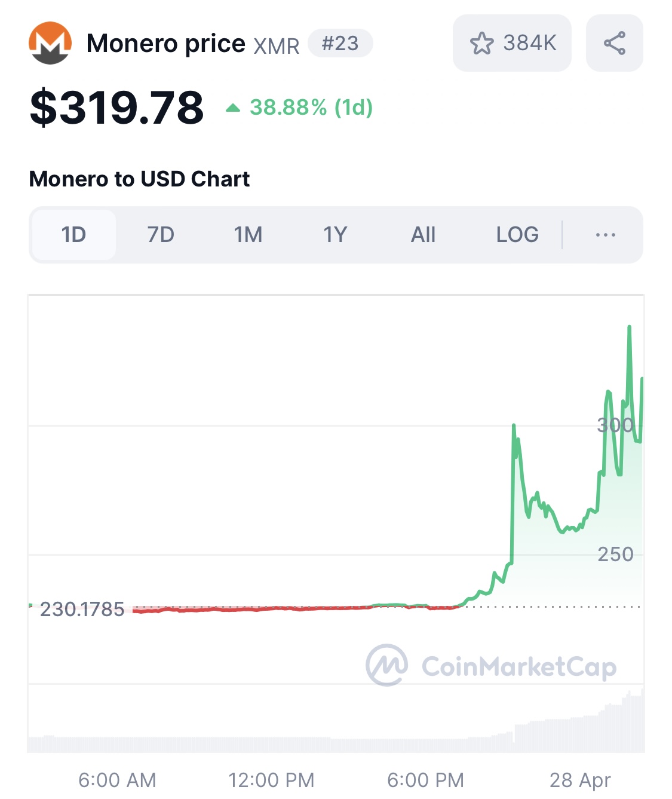The width and height of the screenshot is (672, 799).
Task: Click the 230.1785 baseline price label
Action: tap(82, 609)
